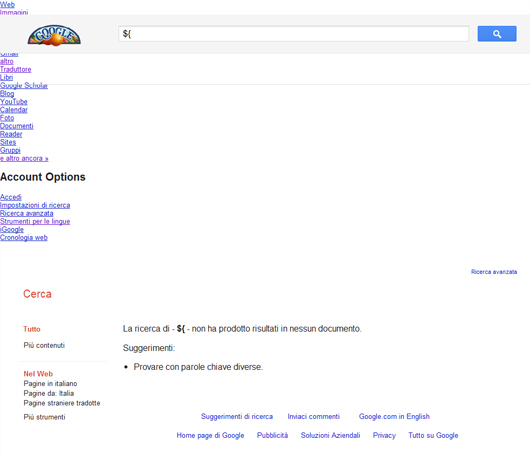Open the Documenti link
The height and width of the screenshot is (461, 530).
[x=17, y=126]
